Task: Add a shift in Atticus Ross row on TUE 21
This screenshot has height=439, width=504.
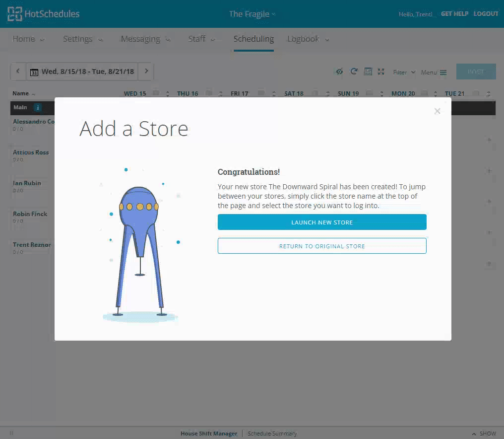Action: coord(489,170)
